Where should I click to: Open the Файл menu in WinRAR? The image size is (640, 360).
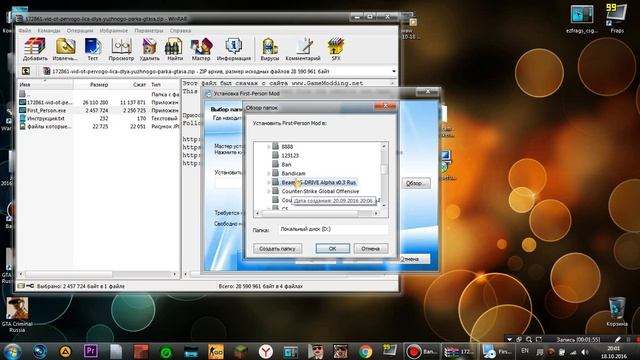click(x=24, y=31)
